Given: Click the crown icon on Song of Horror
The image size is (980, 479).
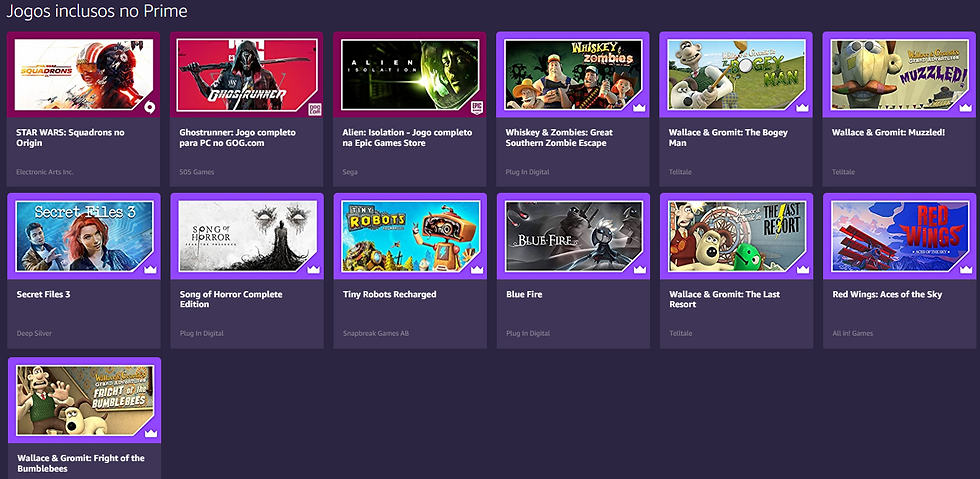Looking at the screenshot, I should tap(313, 270).
